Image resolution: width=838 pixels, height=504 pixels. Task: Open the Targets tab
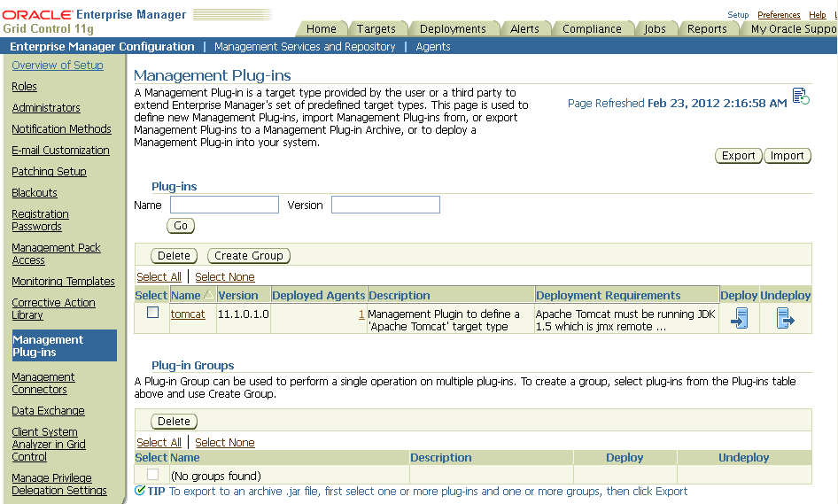pos(376,29)
